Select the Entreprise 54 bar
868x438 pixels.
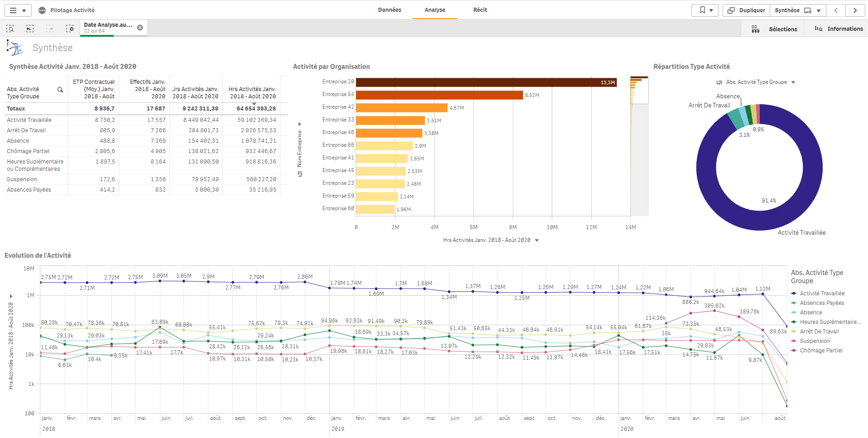click(439, 95)
